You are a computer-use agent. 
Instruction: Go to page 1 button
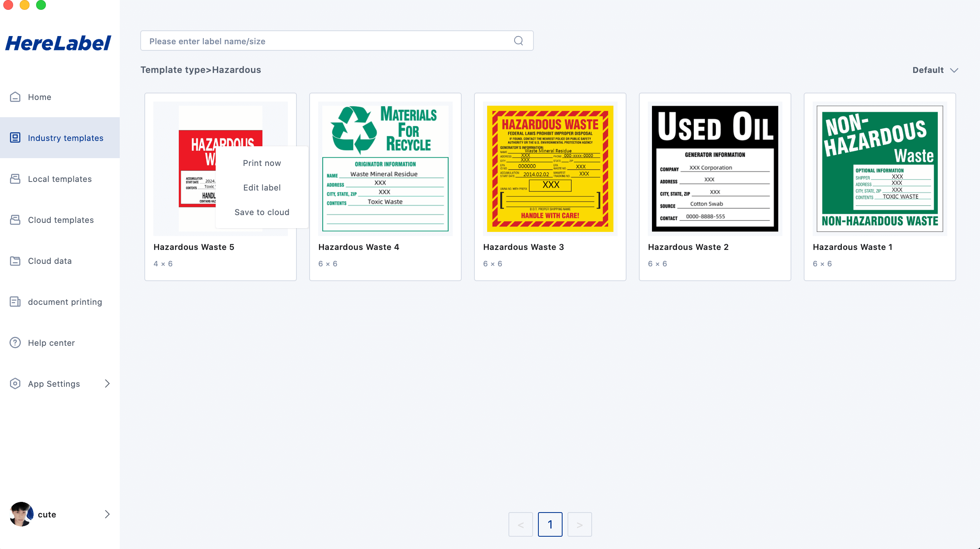click(550, 524)
